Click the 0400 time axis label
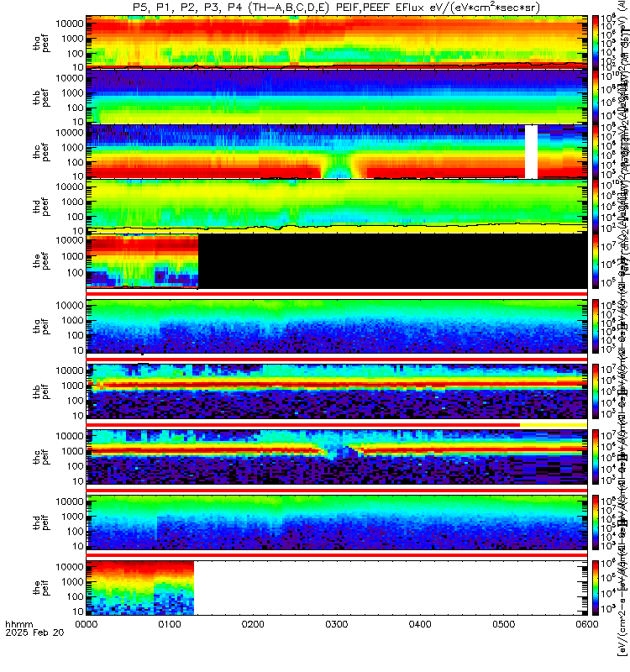 pos(420,624)
